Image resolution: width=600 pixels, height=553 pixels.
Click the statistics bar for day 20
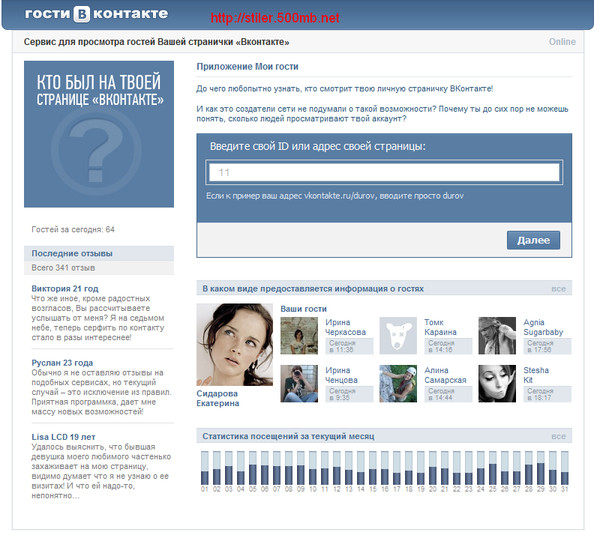point(433,468)
